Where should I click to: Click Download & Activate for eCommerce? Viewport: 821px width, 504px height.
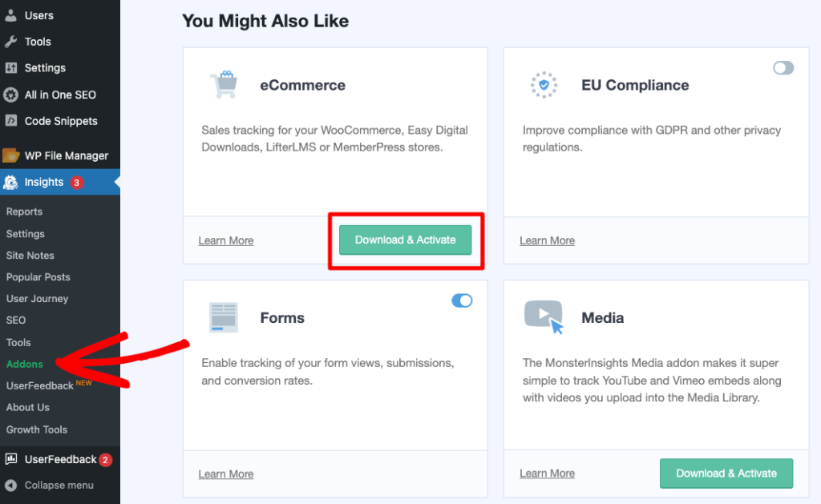pos(405,240)
